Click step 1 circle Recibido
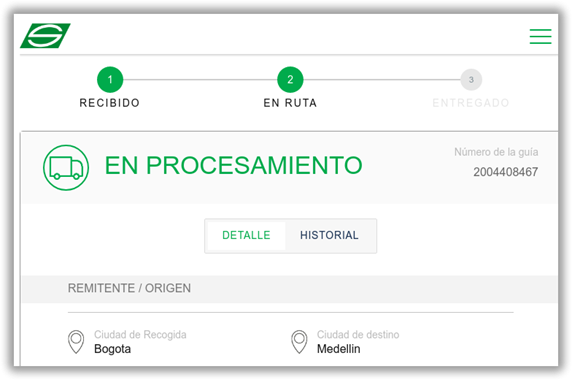Image resolution: width=572 pixels, height=380 pixels. click(x=110, y=80)
